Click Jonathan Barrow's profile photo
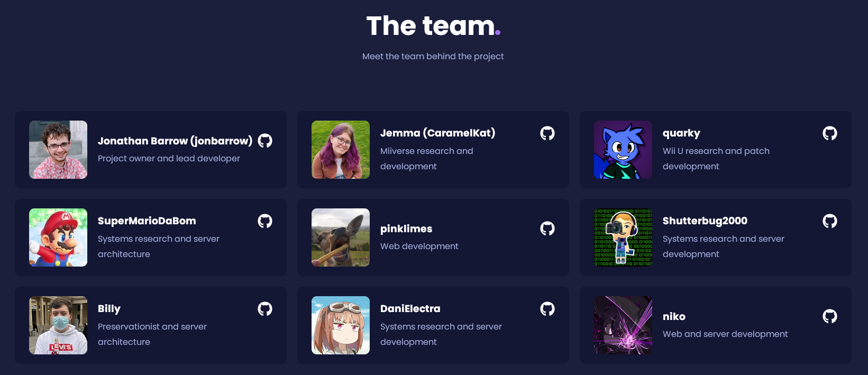Image resolution: width=868 pixels, height=375 pixels. [58, 150]
